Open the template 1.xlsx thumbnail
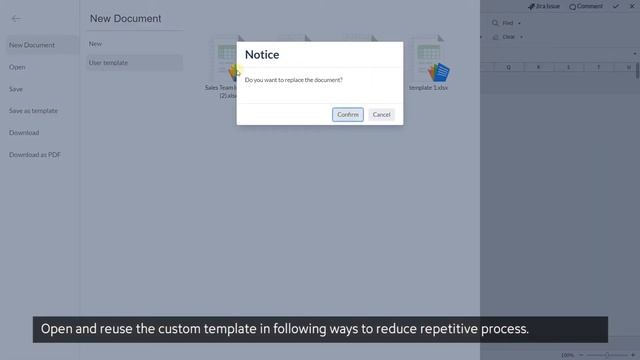This screenshot has width=640, height=360. coord(429,58)
